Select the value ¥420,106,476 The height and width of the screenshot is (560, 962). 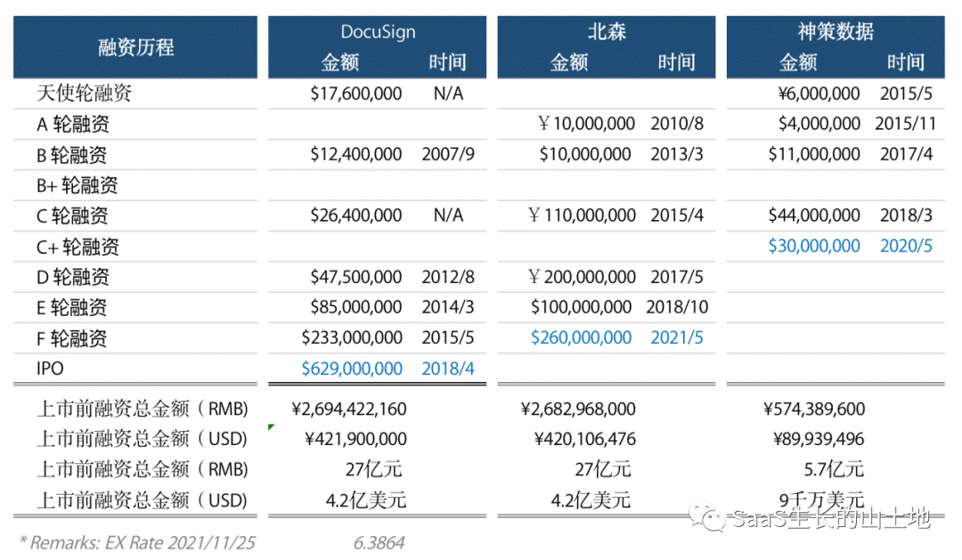[x=584, y=439]
